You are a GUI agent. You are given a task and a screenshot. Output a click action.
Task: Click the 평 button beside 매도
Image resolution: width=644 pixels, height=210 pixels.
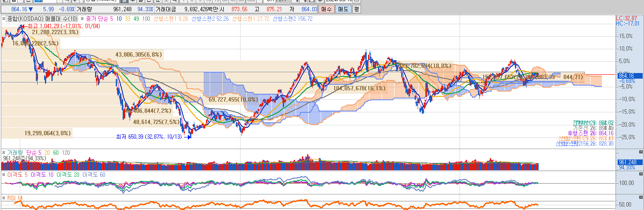[356, 9]
